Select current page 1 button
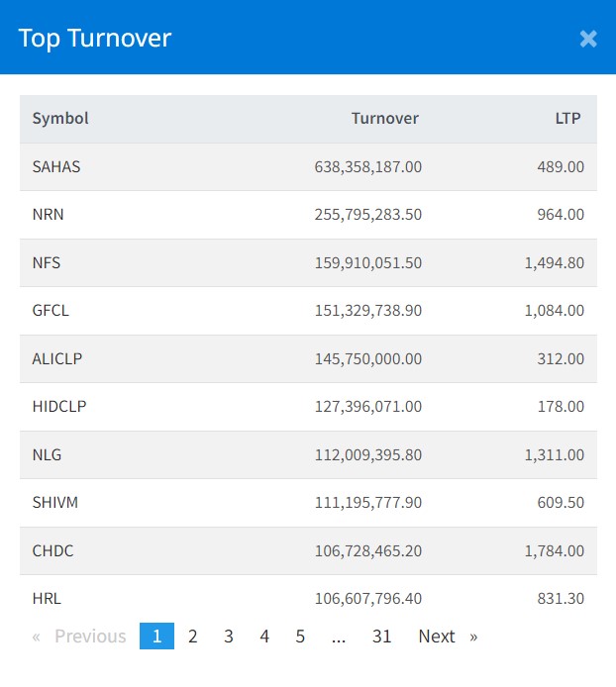616x687 pixels. click(156, 637)
